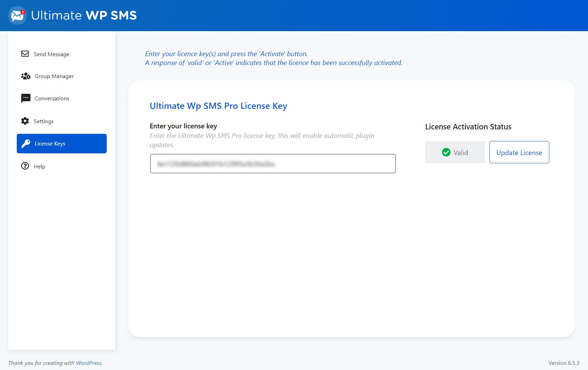Go to the Conversations section
The height and width of the screenshot is (370, 588).
(x=62, y=98)
